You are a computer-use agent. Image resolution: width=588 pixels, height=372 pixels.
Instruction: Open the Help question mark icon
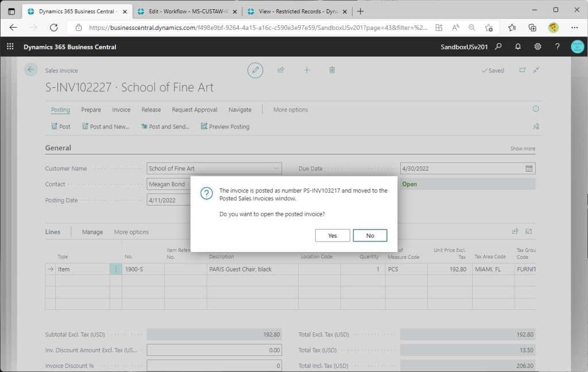click(x=557, y=46)
